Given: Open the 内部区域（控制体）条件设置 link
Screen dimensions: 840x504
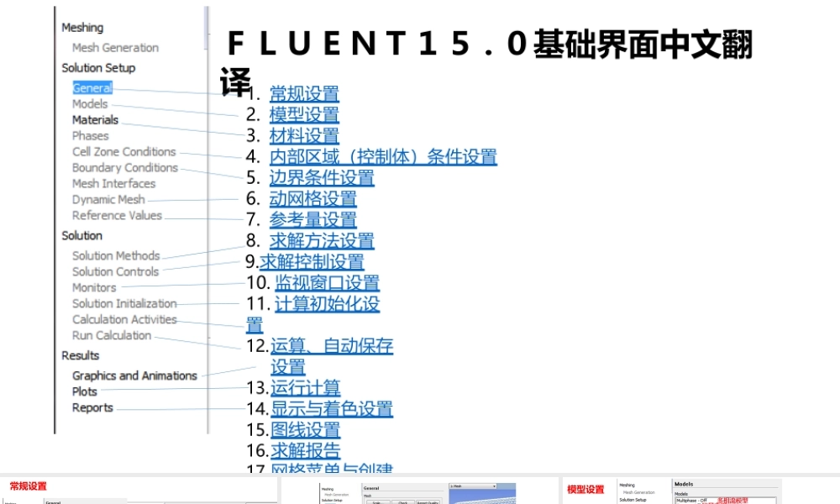Looking at the screenshot, I should pyautogui.click(x=383, y=156).
